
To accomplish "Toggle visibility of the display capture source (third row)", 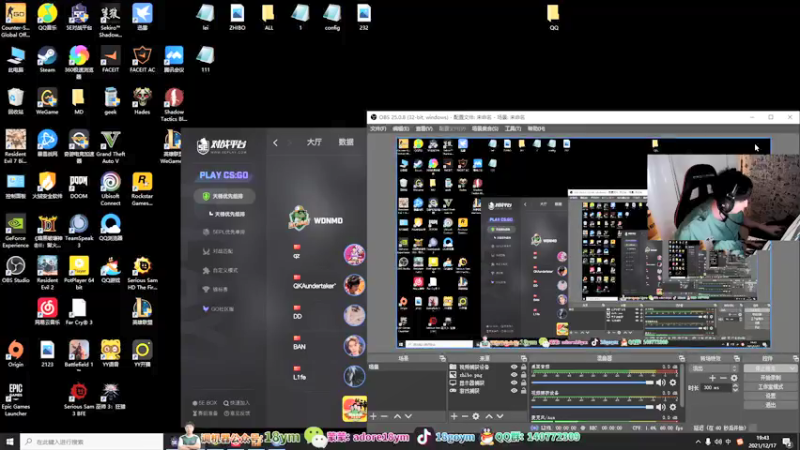I will click(x=514, y=383).
